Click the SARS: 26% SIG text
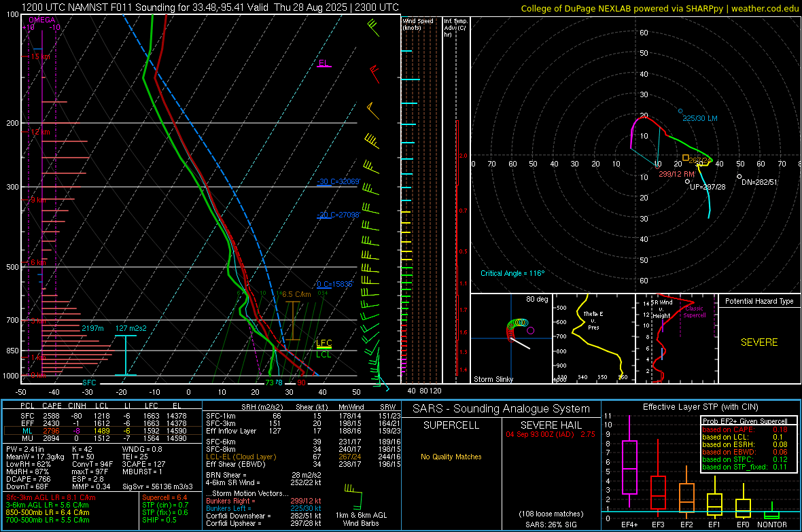The width and height of the screenshot is (802, 532). pos(551,525)
